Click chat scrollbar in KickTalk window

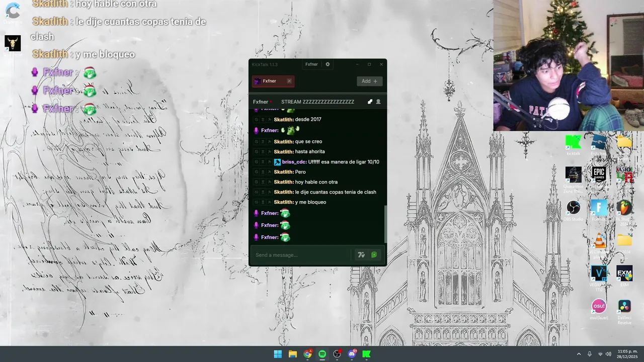coord(385,224)
